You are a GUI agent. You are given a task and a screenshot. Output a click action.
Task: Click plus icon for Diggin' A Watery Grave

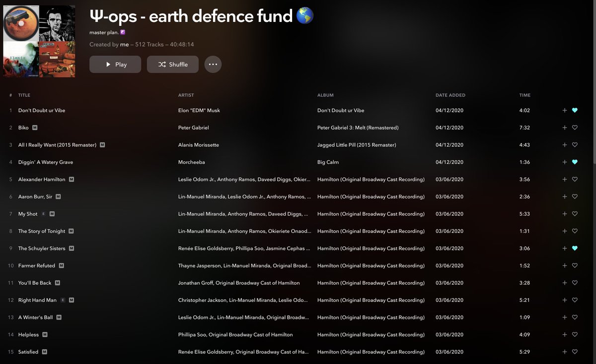click(x=565, y=162)
